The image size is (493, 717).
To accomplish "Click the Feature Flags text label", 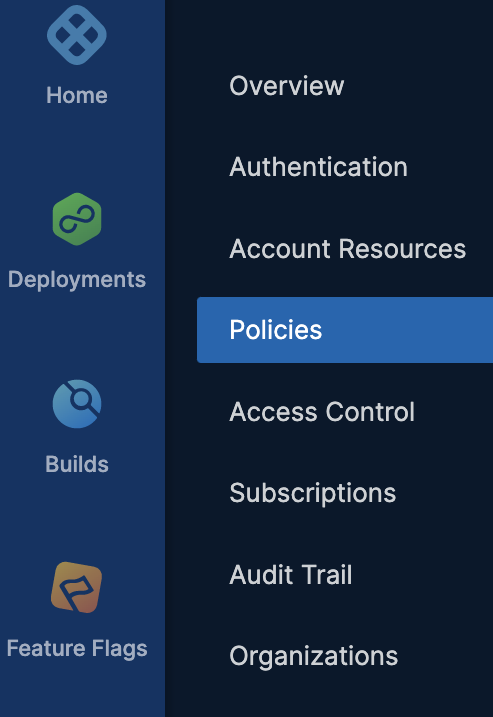I will click(77, 649).
